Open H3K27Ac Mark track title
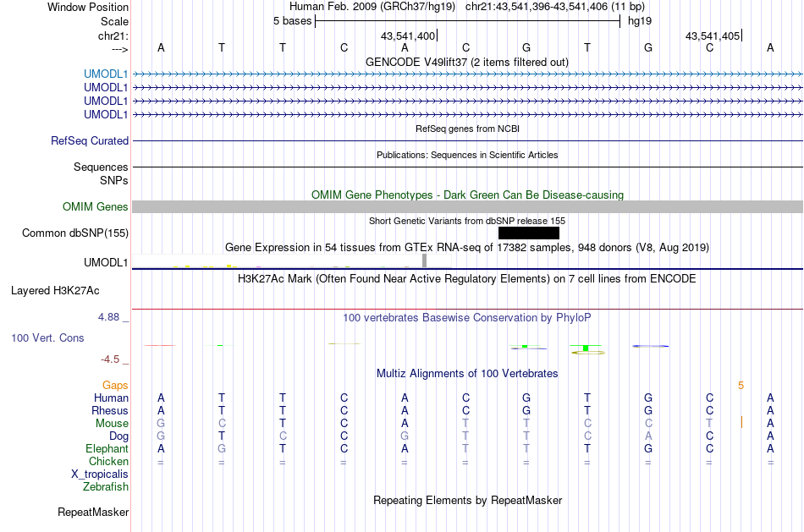The height and width of the screenshot is (532, 804). tap(467, 279)
